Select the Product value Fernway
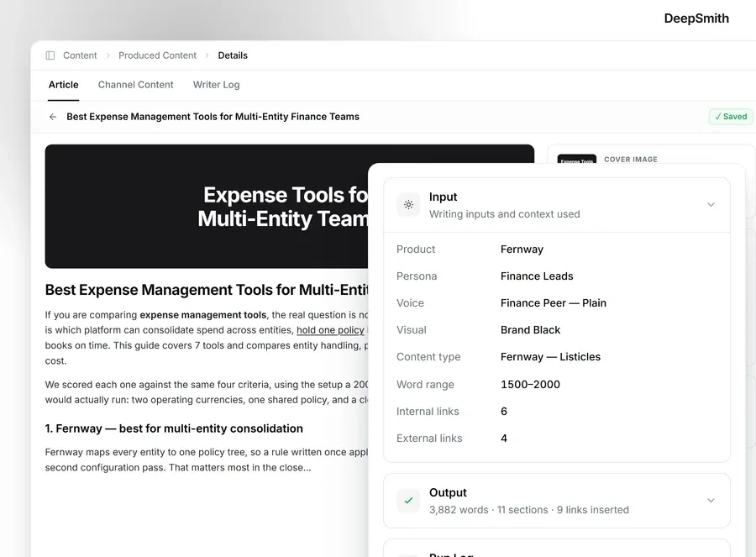The width and height of the screenshot is (756, 557). tap(522, 250)
